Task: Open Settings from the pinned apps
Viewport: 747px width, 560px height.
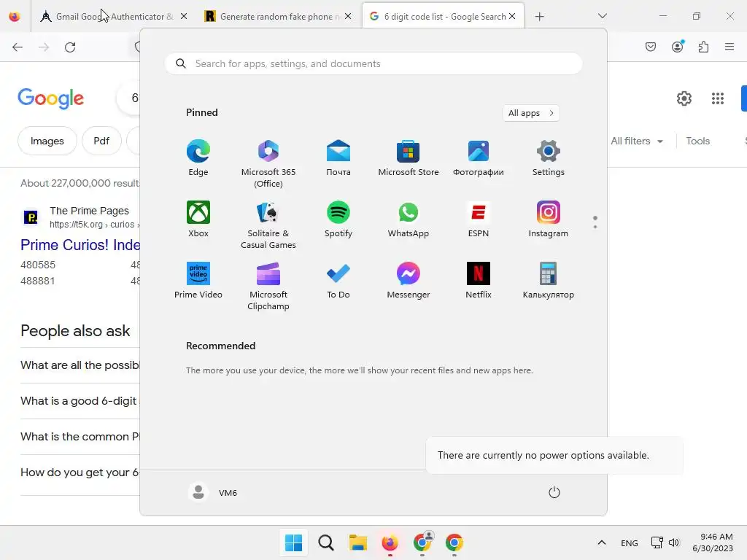Action: [x=549, y=158]
